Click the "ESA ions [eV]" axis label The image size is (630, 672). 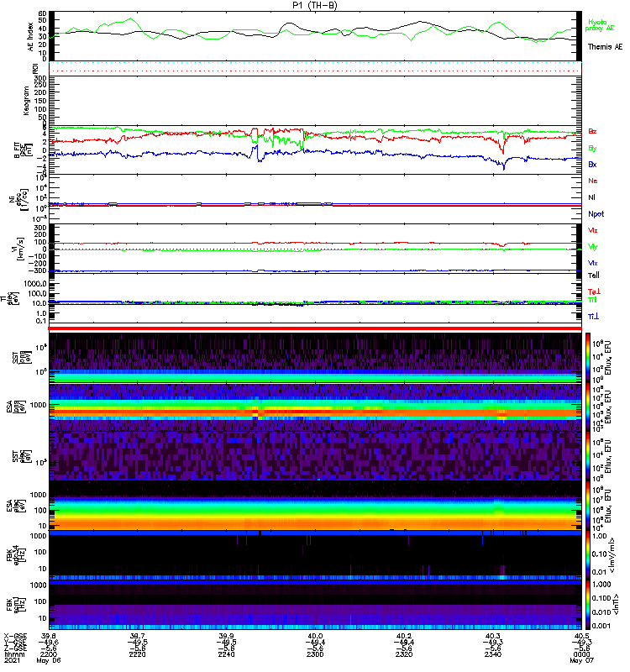click(x=16, y=407)
